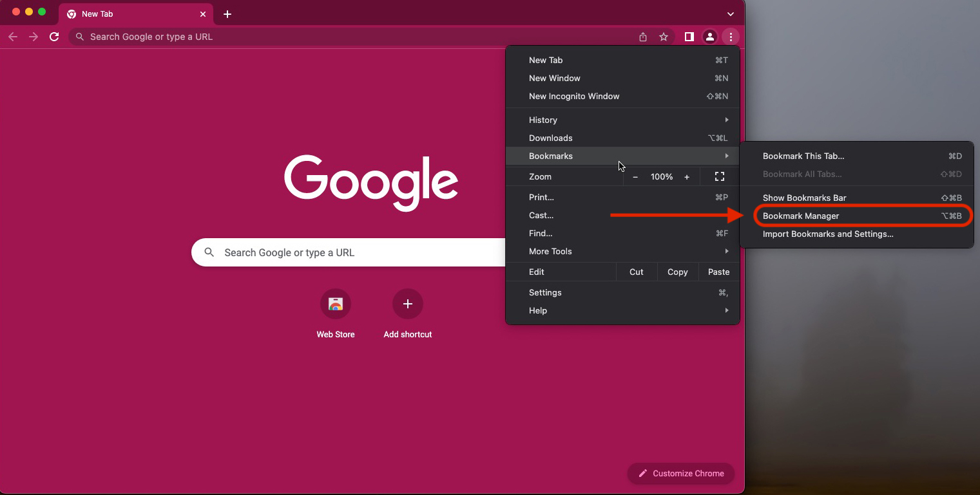
Task: Click the fullscreen zoom icon
Action: (x=720, y=176)
